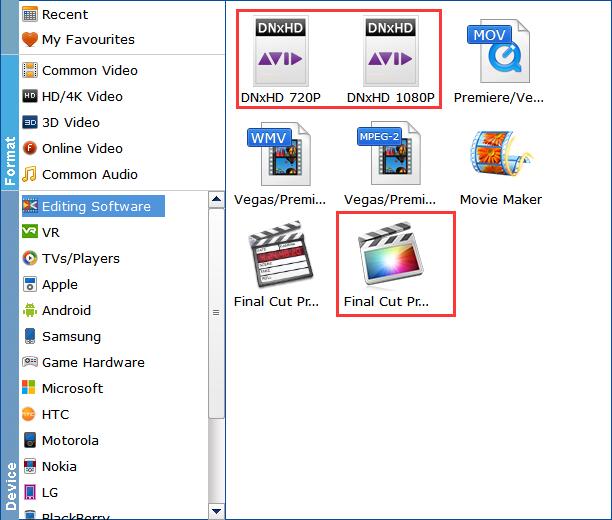
Task: Select the HD/4K Video category
Action: pos(73,96)
